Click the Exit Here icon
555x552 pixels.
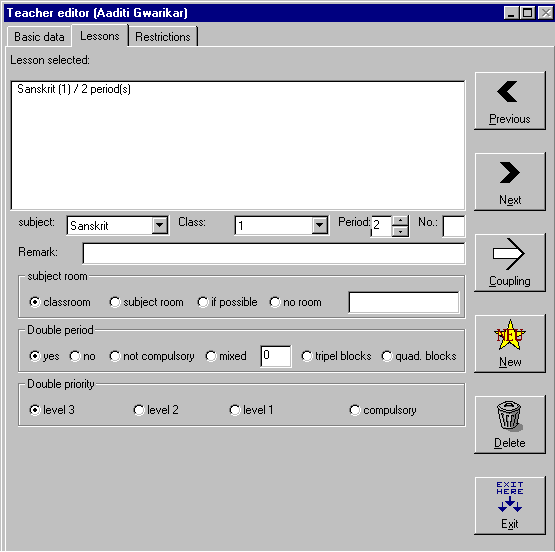point(510,496)
